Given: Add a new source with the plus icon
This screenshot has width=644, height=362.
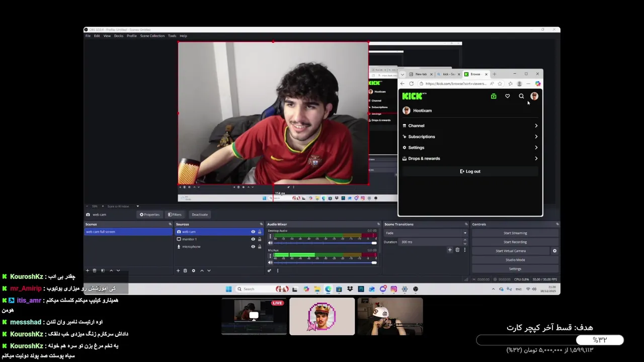Looking at the screenshot, I should (178, 270).
